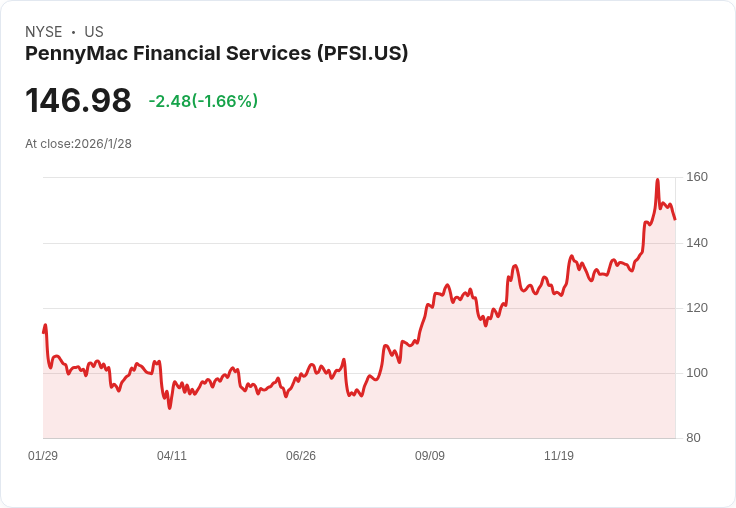
Task: Click the NYSE exchange label
Action: pyautogui.click(x=44, y=32)
